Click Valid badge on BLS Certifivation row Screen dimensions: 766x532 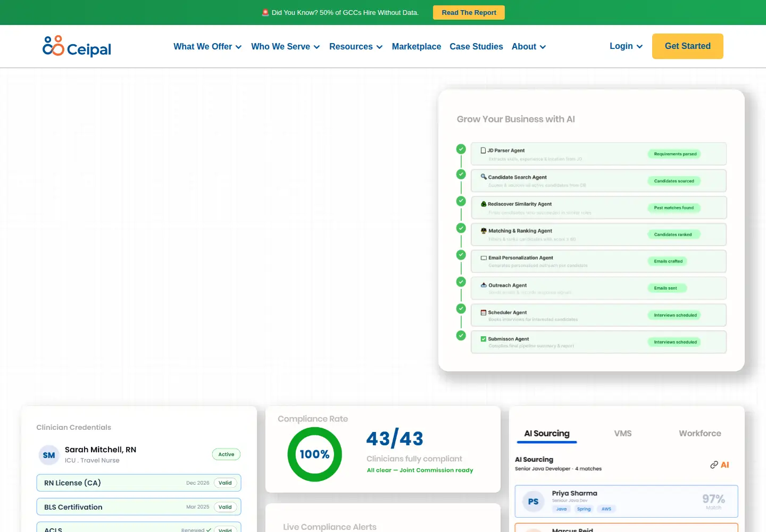(225, 507)
